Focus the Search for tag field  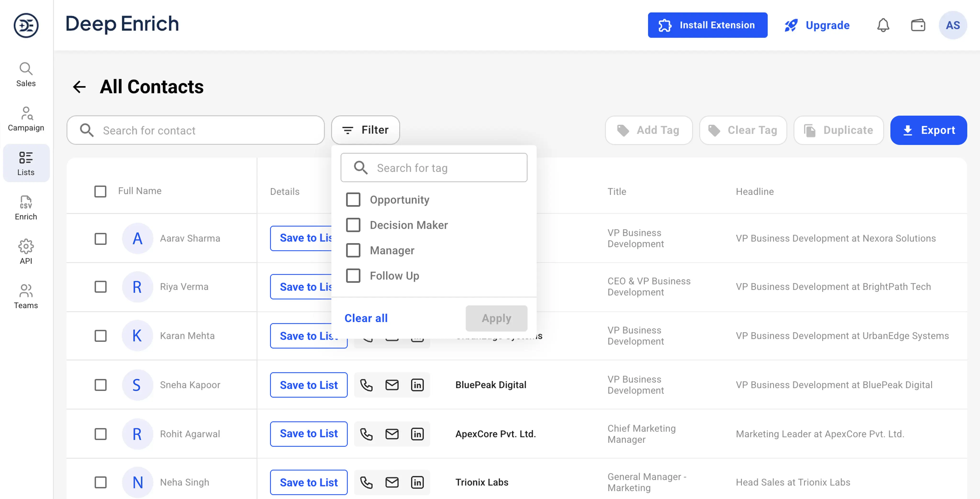pyautogui.click(x=434, y=168)
